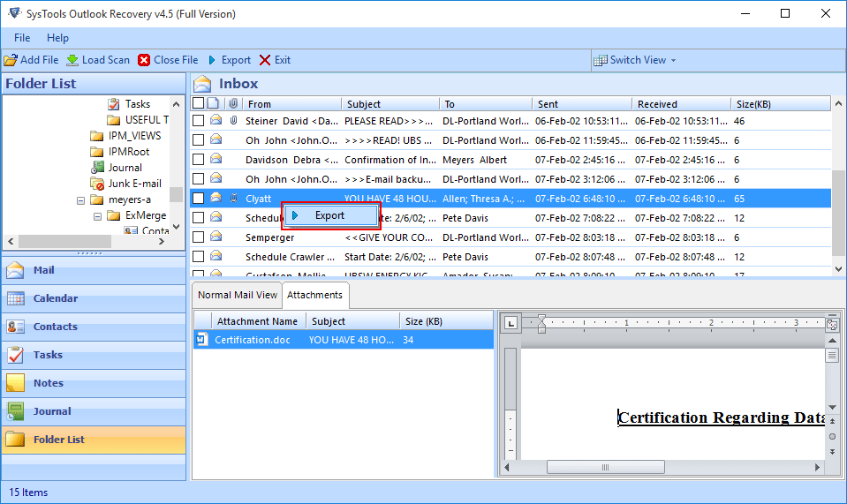This screenshot has height=504, width=847.
Task: Click the Tasks icon in folder tree
Action: click(x=114, y=103)
